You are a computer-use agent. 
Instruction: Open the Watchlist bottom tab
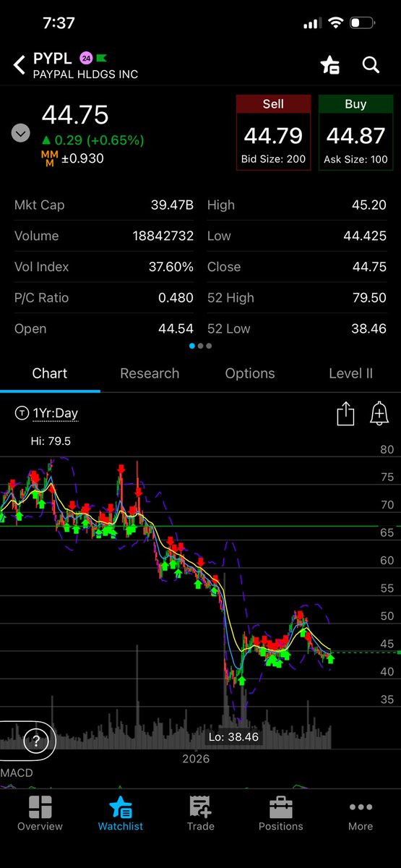[121, 812]
